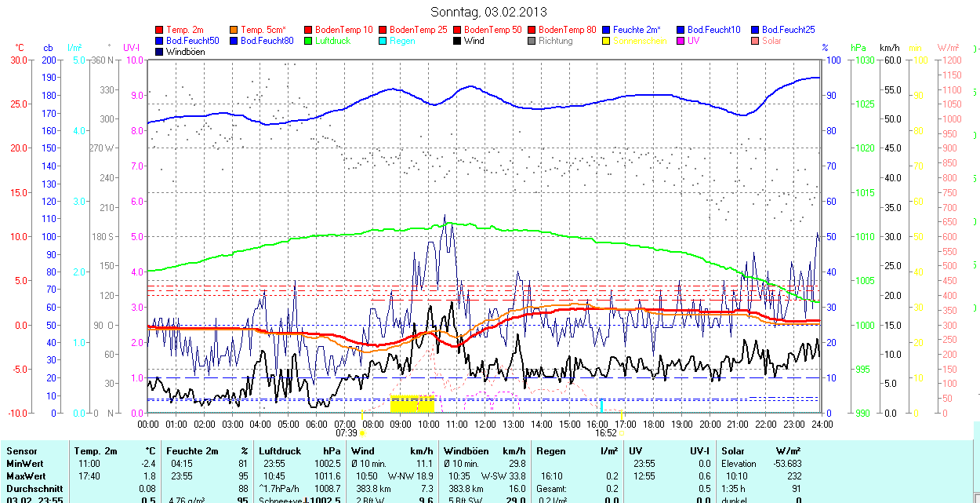Click the Feuchte 2m legend label
The width and height of the screenshot is (980, 503).
pos(645,30)
